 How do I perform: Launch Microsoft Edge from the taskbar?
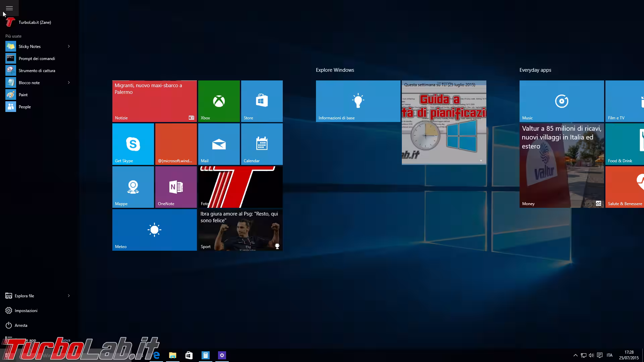[156, 355]
